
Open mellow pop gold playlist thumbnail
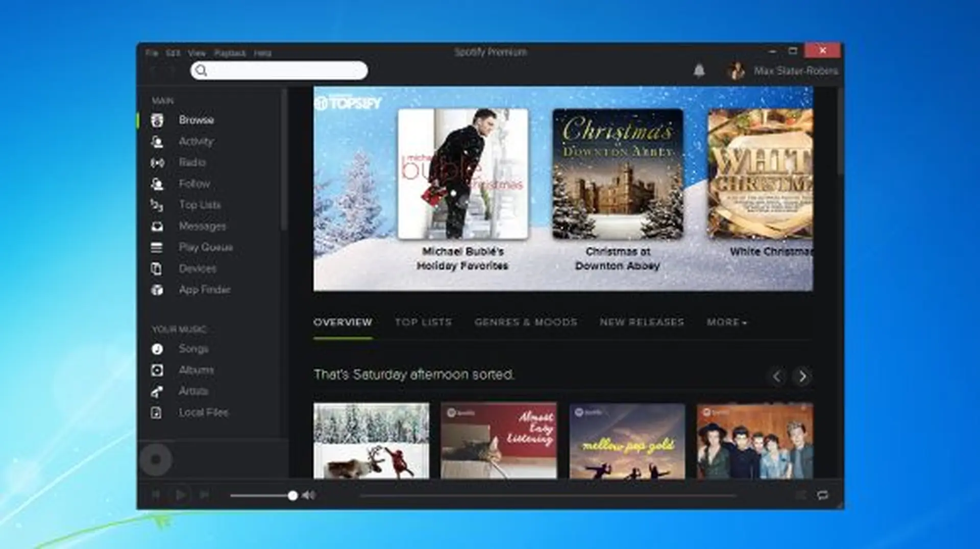coord(627,441)
